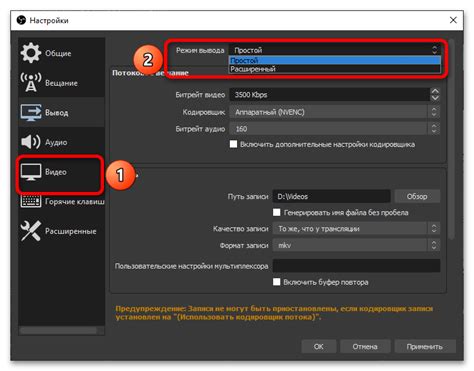Image resolution: width=474 pixels, height=371 pixels.
Task: Expand the Кодировщик dropdown
Action: pos(335,112)
